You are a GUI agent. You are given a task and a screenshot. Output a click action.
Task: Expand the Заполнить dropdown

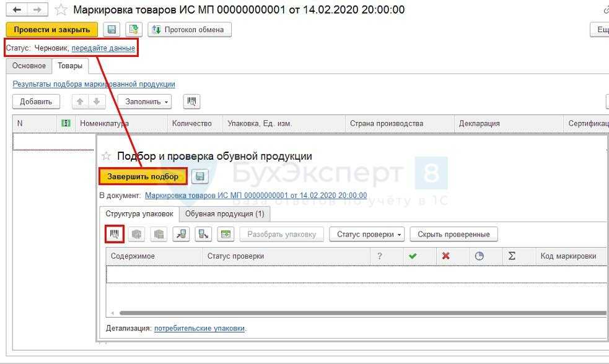coord(144,102)
